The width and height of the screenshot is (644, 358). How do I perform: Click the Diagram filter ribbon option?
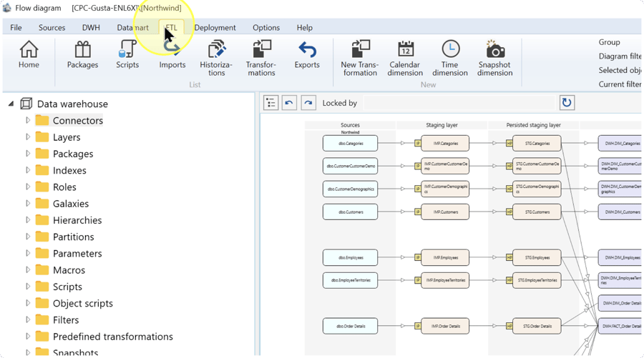pyautogui.click(x=620, y=56)
